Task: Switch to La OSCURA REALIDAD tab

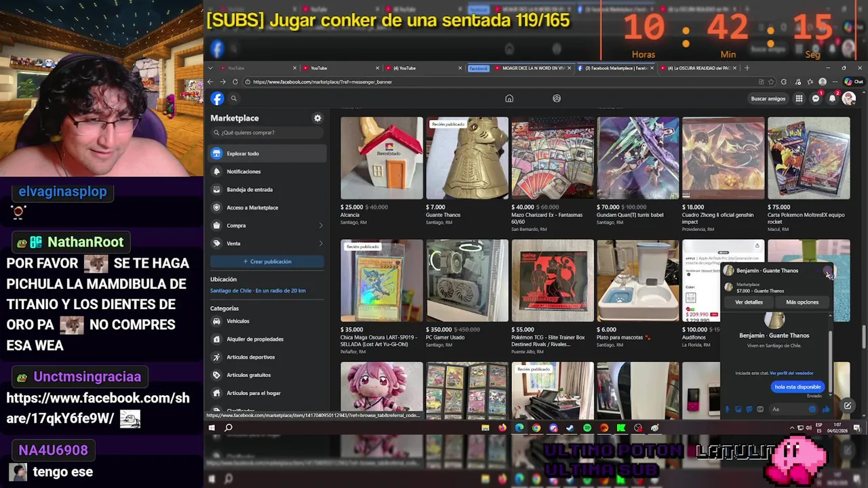Action: (699, 68)
